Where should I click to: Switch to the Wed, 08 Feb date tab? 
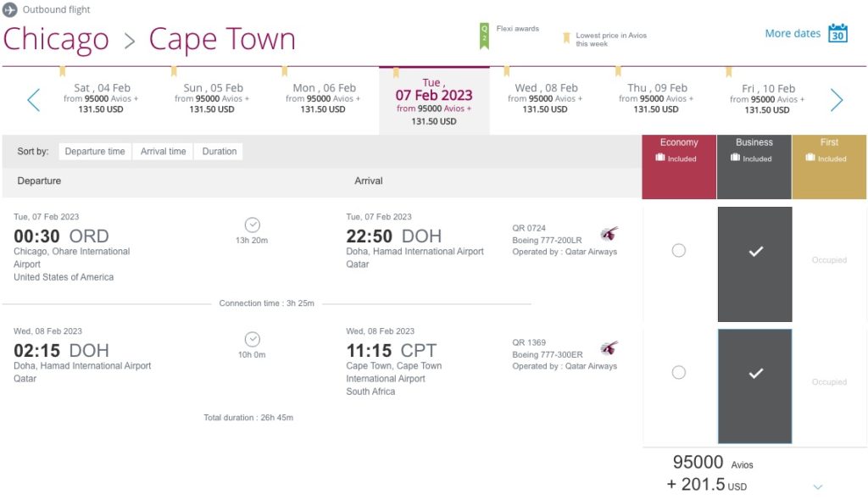coord(546,96)
